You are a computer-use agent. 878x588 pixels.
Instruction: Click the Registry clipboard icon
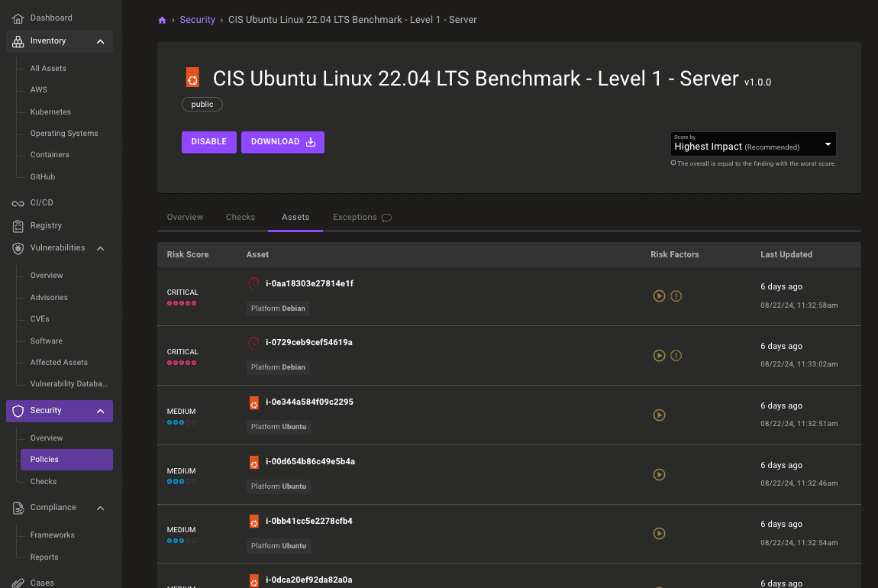18,226
